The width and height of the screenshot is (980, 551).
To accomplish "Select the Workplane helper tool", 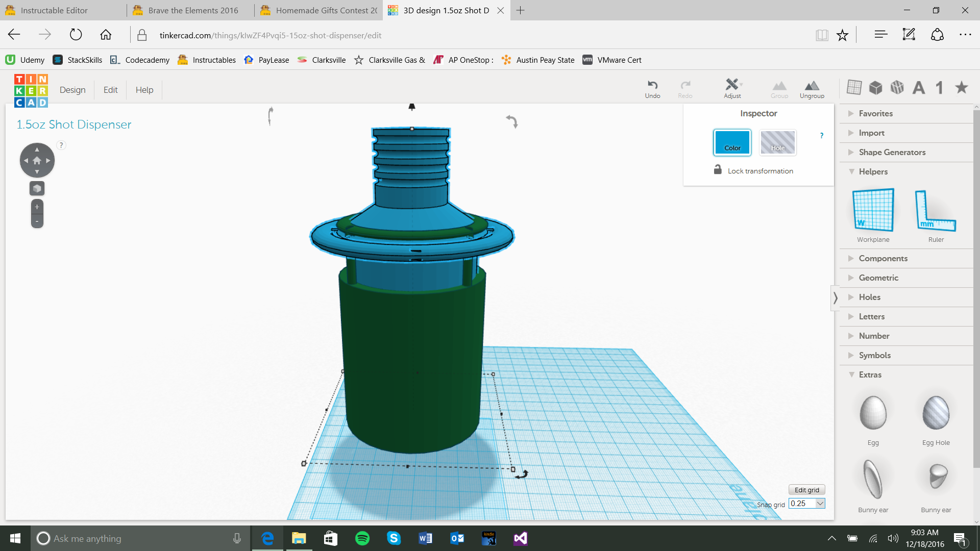I will 873,210.
